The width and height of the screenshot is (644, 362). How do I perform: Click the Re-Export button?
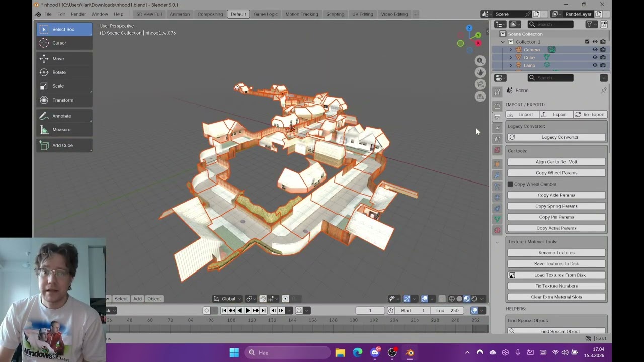[x=590, y=114]
